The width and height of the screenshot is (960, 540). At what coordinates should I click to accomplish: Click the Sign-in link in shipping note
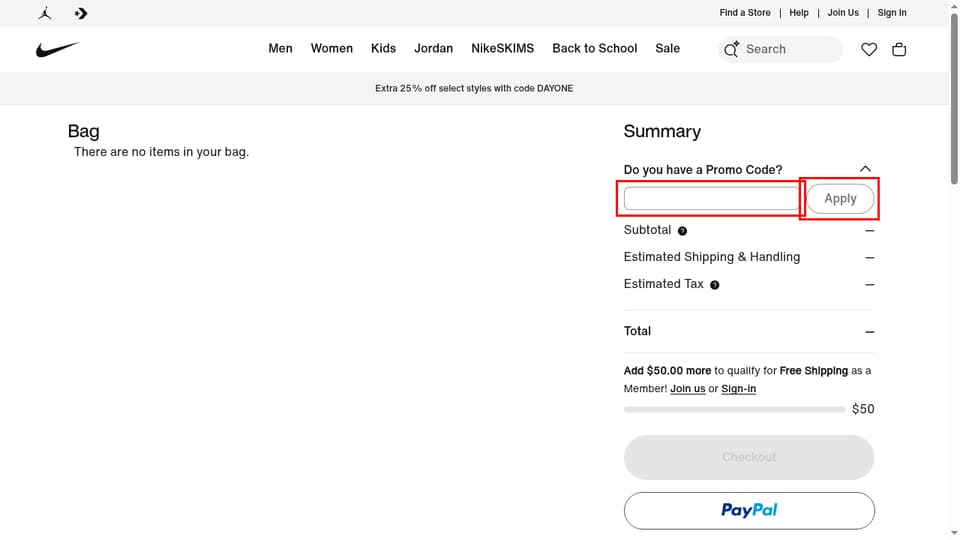click(738, 389)
